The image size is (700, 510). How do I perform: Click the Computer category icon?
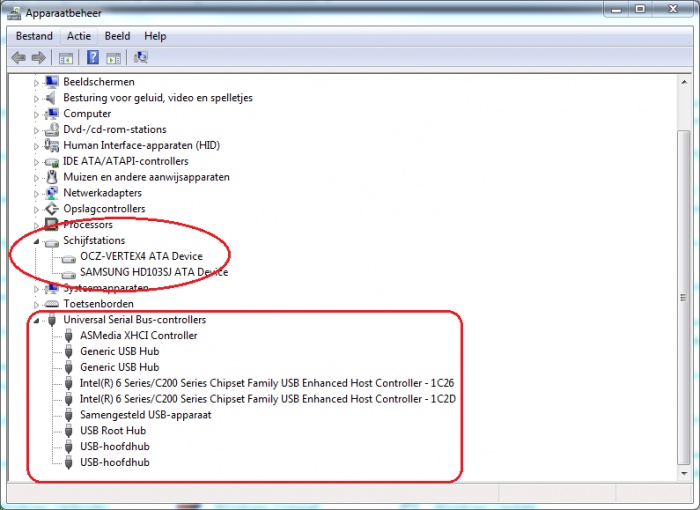click(52, 114)
